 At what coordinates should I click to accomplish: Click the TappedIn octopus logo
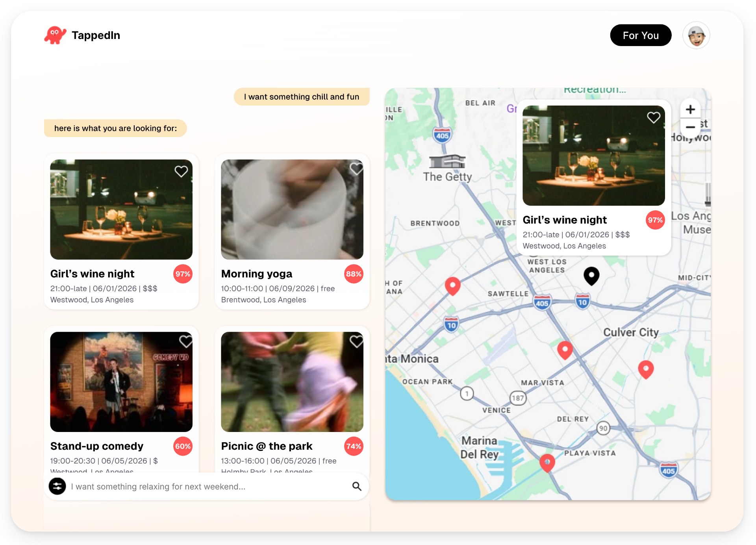55,35
